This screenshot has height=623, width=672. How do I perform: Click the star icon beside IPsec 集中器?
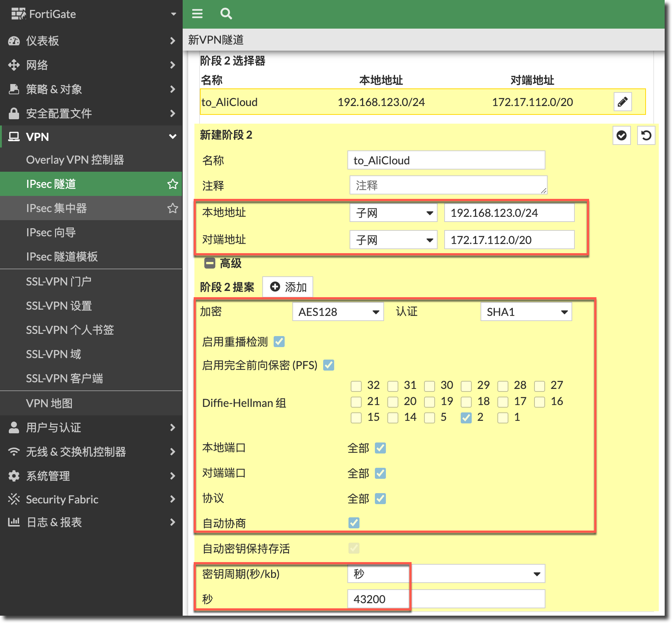(x=172, y=208)
